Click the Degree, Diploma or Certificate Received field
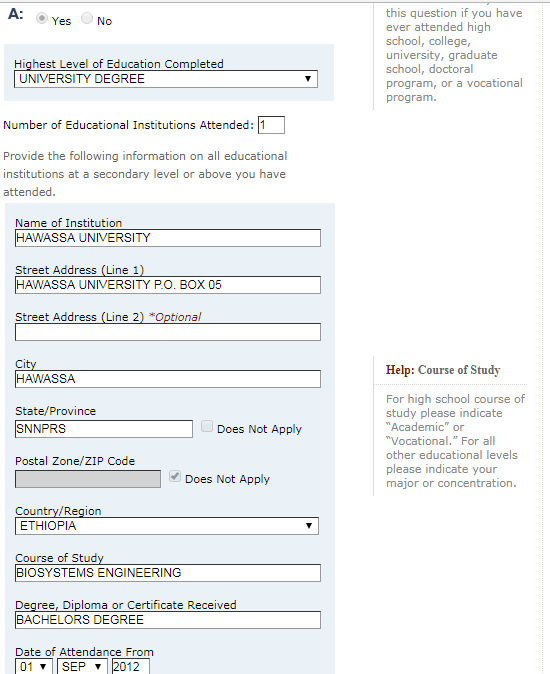 [168, 620]
